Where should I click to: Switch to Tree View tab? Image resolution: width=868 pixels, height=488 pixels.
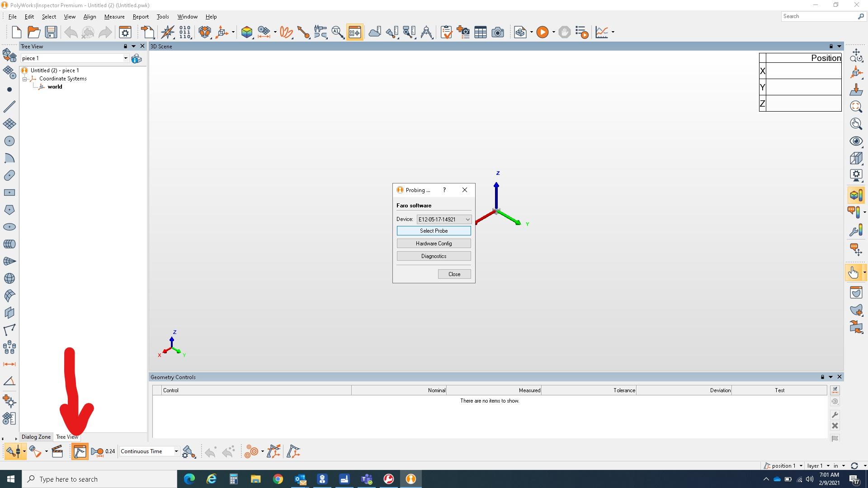67,437
